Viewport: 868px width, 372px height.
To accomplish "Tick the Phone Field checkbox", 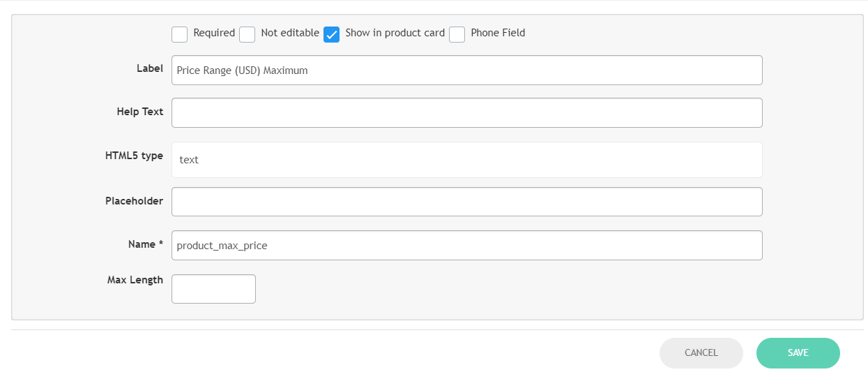I will (x=457, y=34).
